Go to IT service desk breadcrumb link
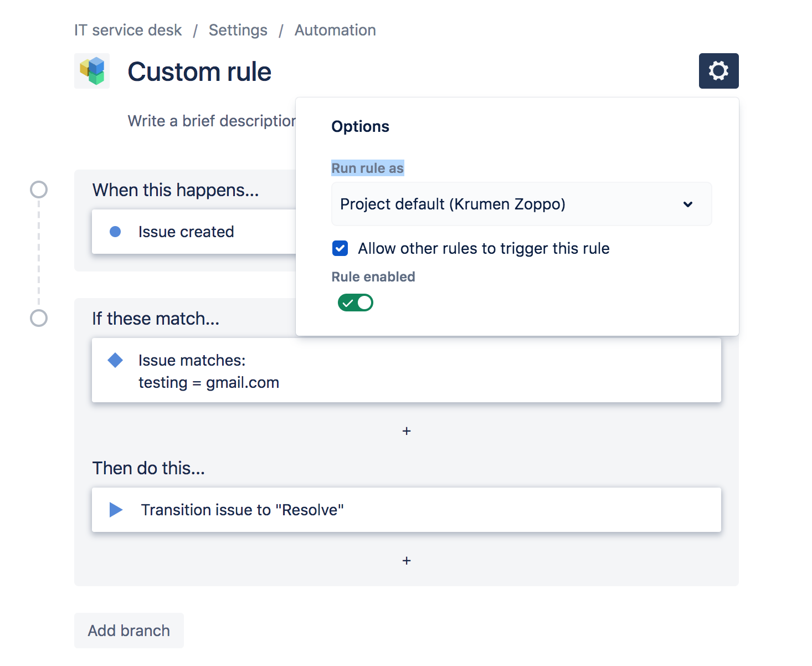 (127, 30)
